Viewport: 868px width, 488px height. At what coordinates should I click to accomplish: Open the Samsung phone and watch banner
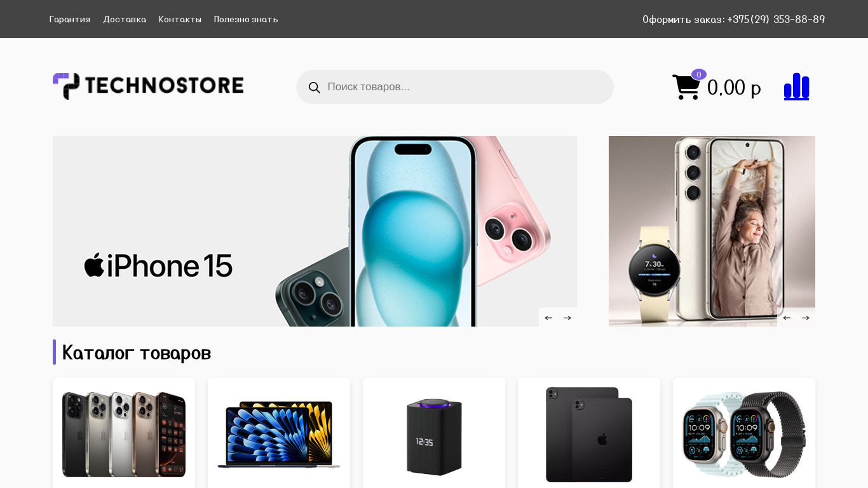[712, 231]
